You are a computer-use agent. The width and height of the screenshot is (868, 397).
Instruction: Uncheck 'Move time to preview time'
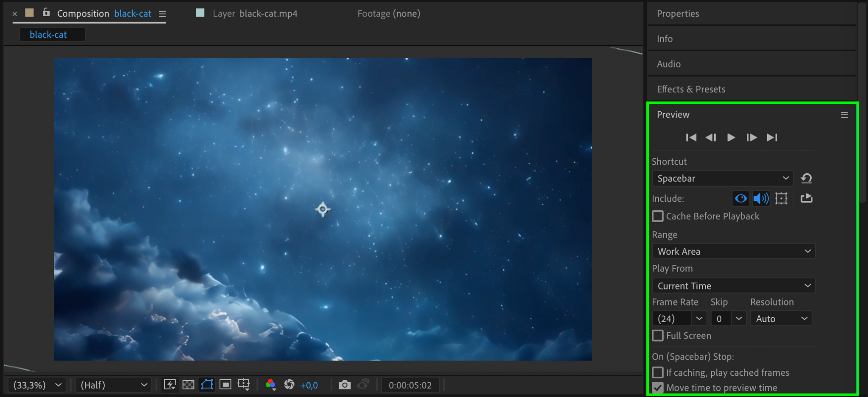click(658, 388)
